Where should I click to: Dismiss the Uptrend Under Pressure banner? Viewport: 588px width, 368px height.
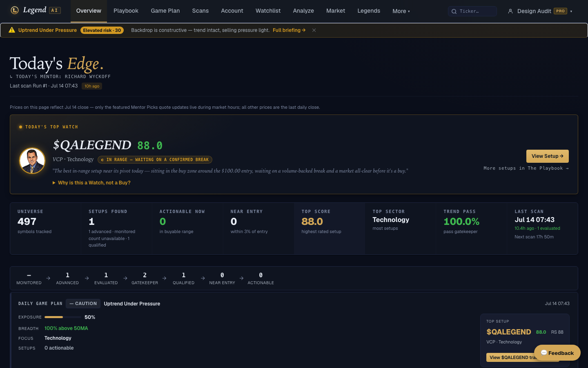(x=314, y=30)
